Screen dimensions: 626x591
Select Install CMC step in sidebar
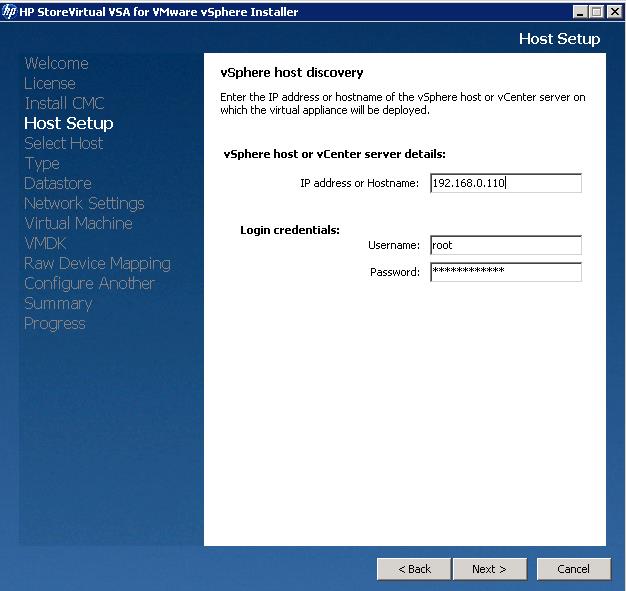click(x=64, y=103)
